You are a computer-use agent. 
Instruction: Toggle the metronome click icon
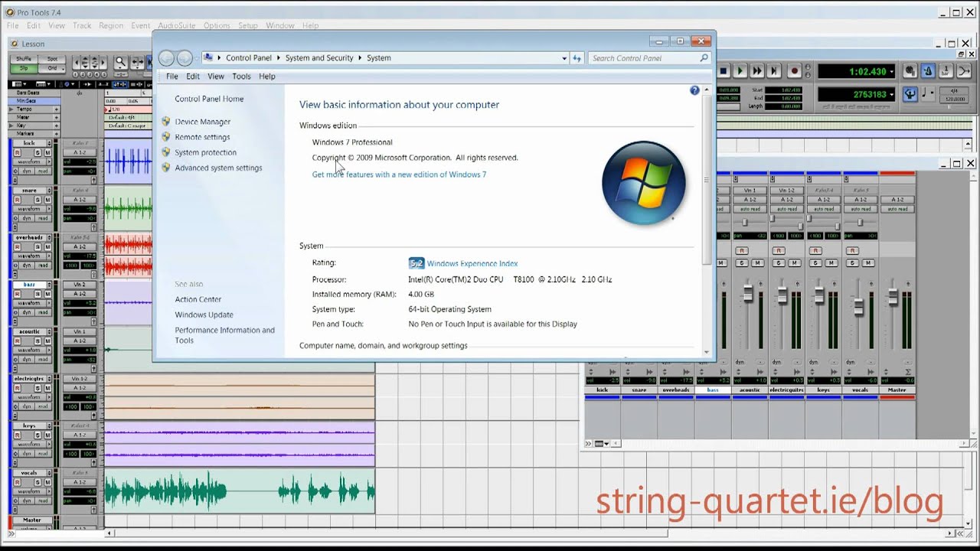[x=927, y=71]
